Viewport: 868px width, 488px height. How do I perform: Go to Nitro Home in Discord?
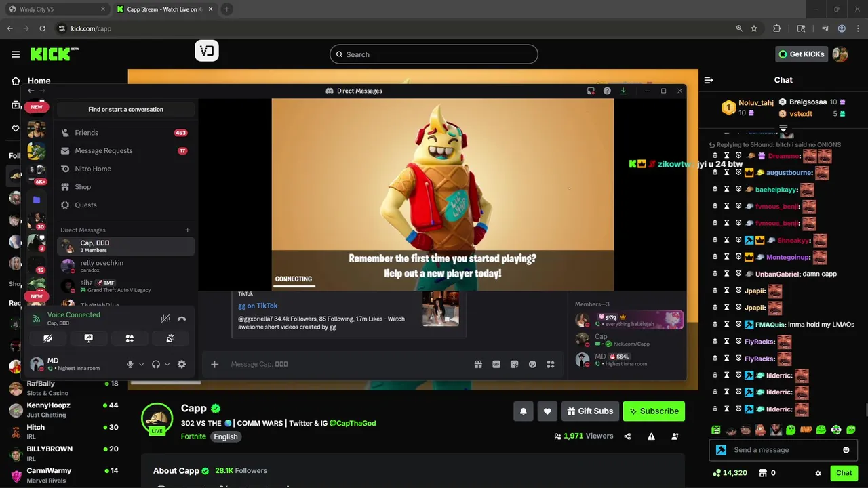[x=125, y=169]
